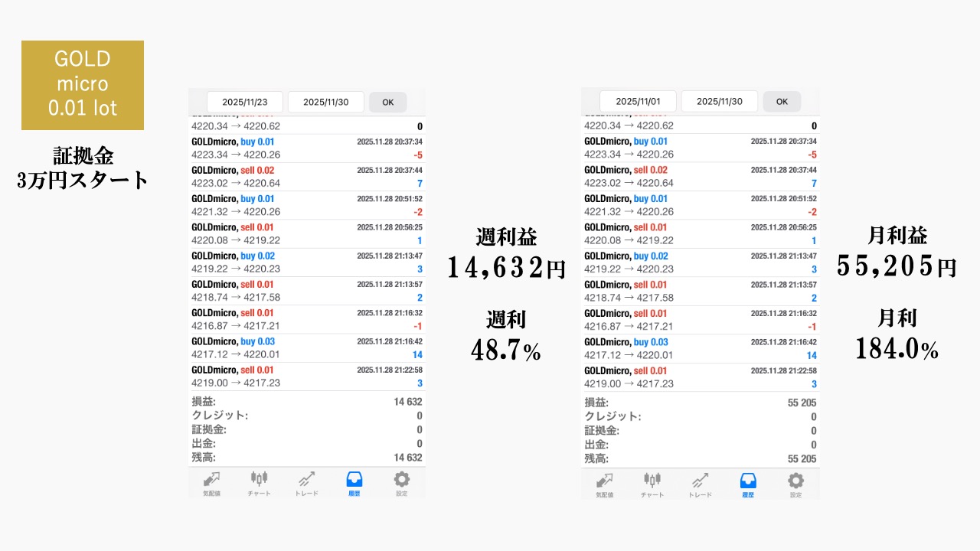
Task: Open Quotes (気配値) icon in right monthly panel
Action: click(x=605, y=484)
